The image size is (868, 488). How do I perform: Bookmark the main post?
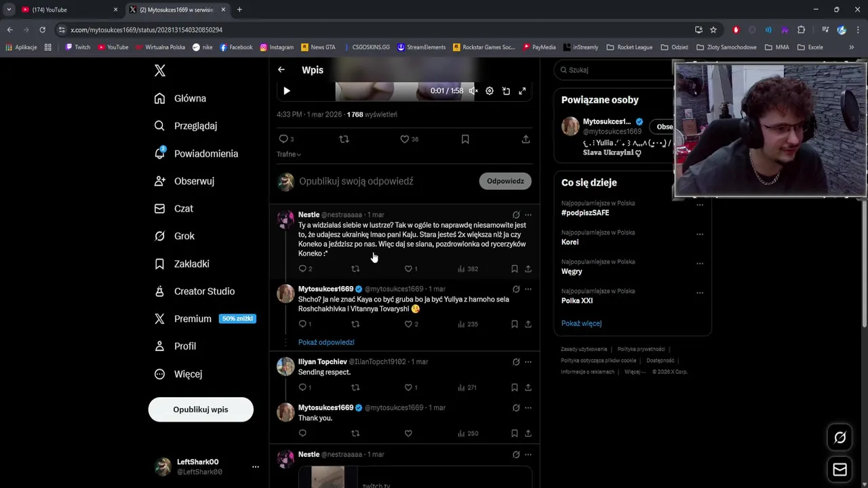pos(465,139)
